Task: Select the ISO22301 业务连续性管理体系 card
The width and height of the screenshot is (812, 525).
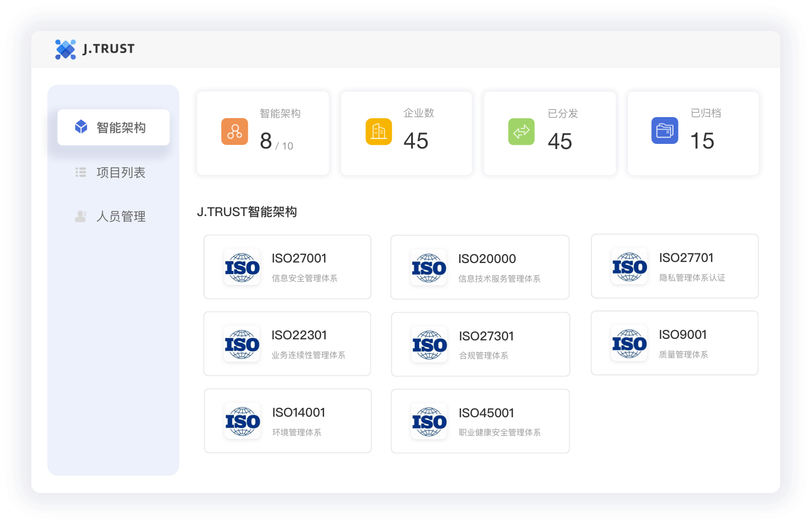Action: tap(287, 344)
